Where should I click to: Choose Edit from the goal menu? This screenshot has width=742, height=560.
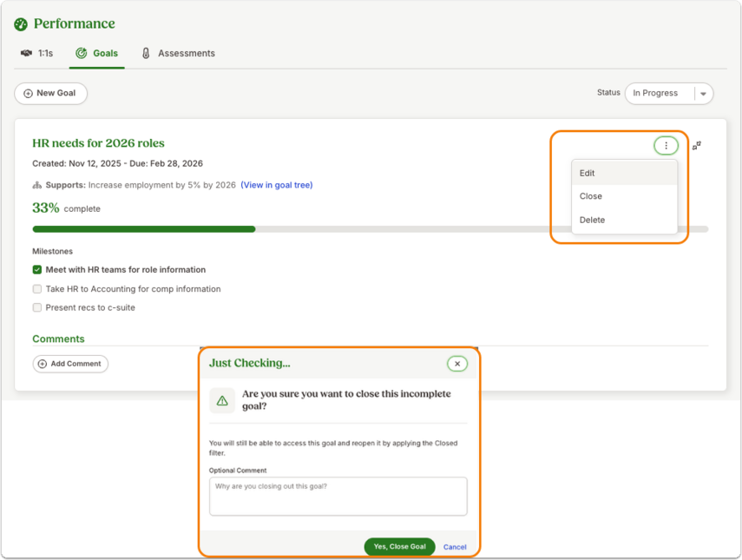624,174
